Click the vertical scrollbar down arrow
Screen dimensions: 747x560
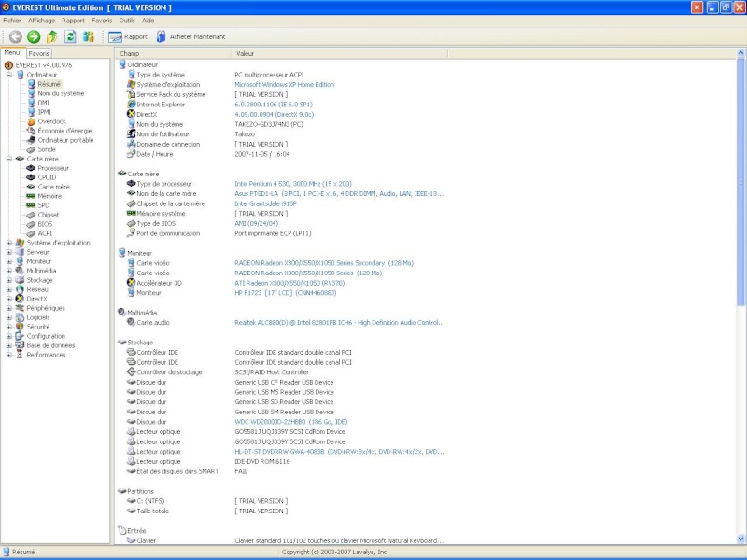click(x=741, y=540)
